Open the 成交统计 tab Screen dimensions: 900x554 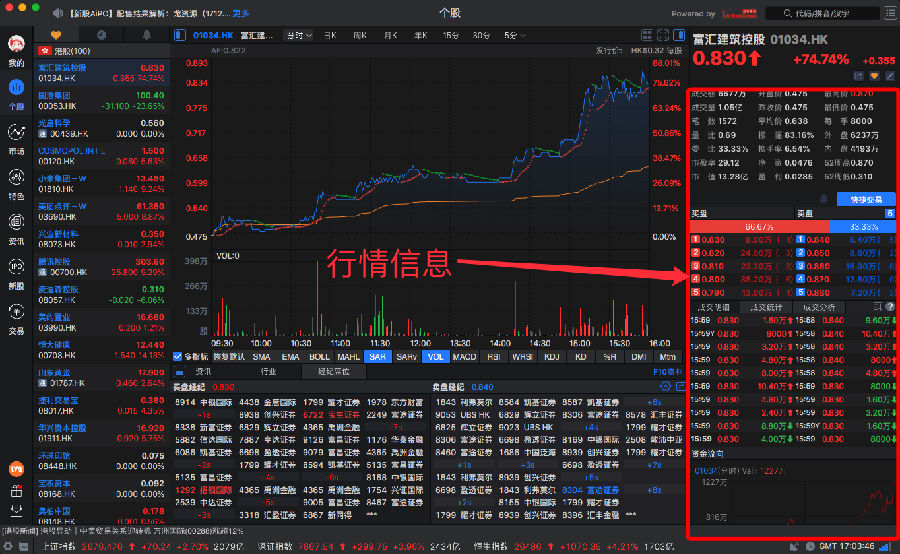tap(766, 307)
